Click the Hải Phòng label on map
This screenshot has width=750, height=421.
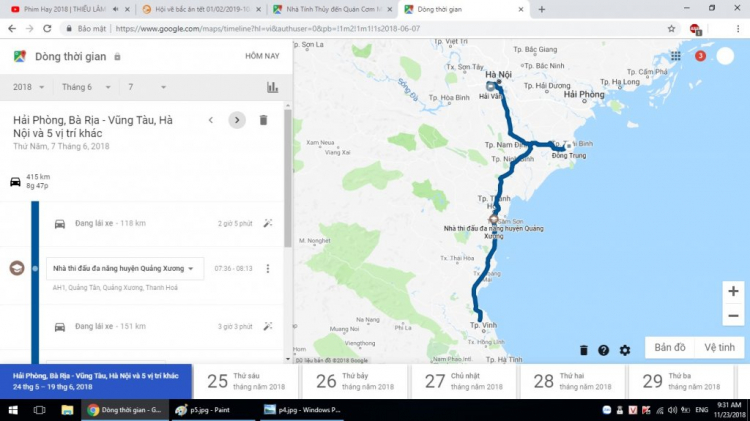584,94
